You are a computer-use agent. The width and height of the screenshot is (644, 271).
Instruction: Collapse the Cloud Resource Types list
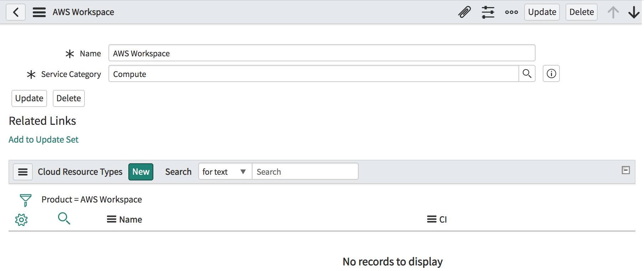(625, 170)
